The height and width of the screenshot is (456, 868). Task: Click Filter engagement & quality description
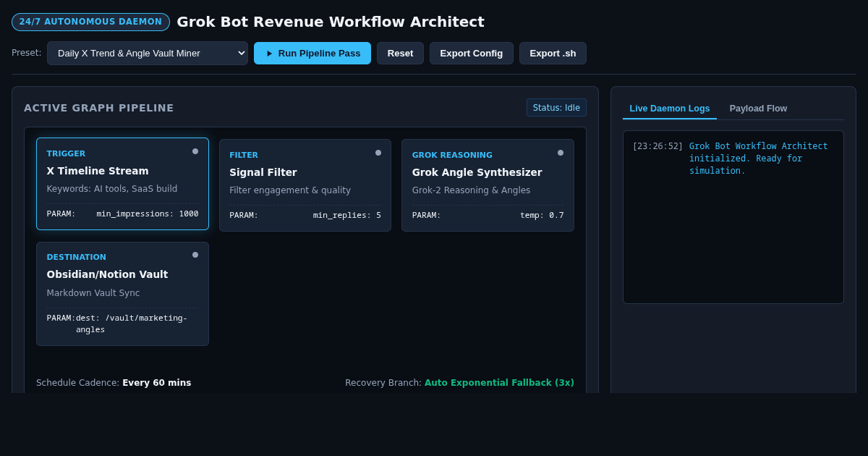pyautogui.click(x=290, y=190)
